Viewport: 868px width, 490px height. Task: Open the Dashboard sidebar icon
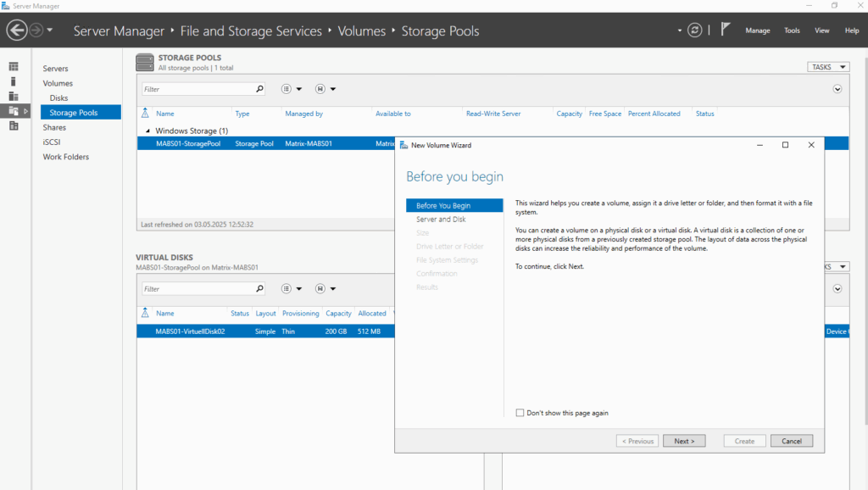pos(14,66)
